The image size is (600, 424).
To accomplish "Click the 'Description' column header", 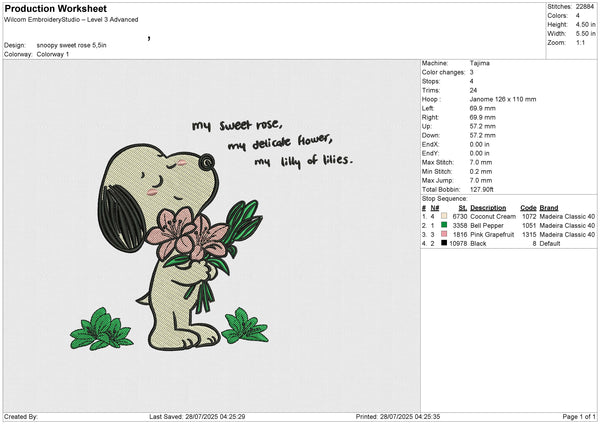I will 488,208.
